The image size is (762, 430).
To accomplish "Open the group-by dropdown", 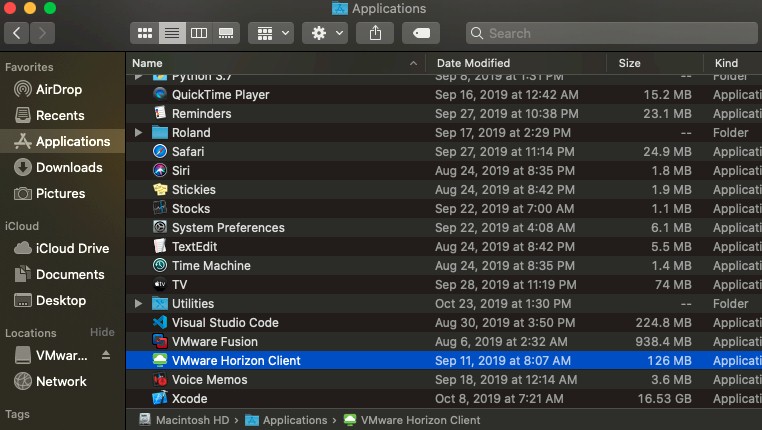I will (271, 33).
